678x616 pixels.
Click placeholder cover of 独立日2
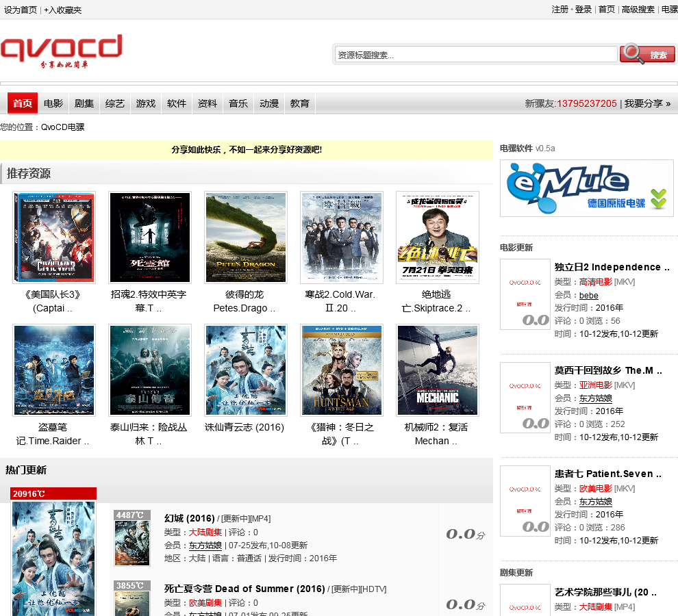[525, 294]
